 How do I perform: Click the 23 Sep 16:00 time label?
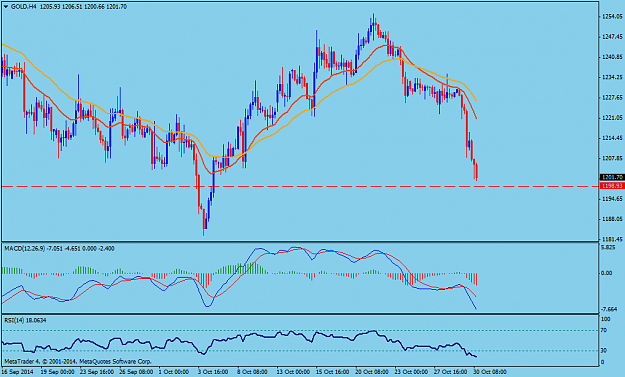(x=96, y=372)
